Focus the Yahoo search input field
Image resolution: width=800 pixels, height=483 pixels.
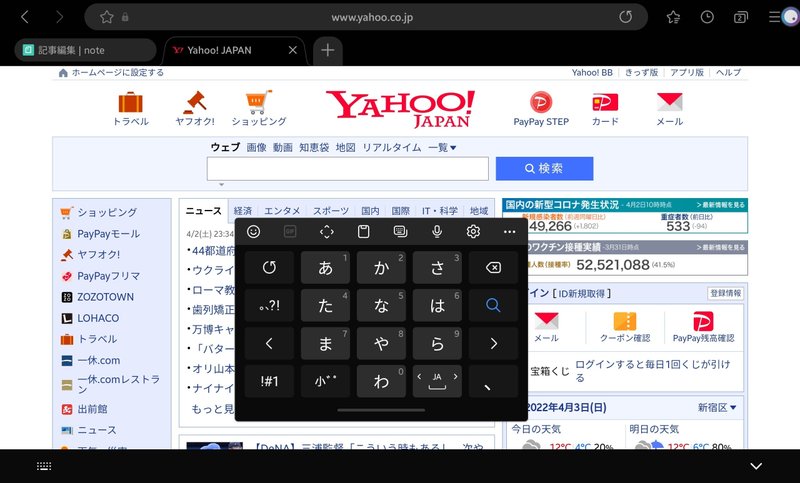[x=347, y=168]
